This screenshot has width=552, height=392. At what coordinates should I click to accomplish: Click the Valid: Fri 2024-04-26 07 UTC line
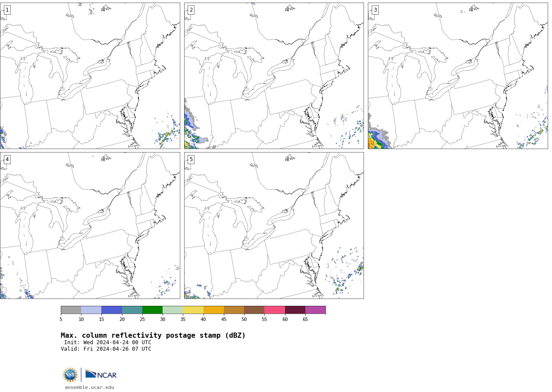(x=106, y=349)
